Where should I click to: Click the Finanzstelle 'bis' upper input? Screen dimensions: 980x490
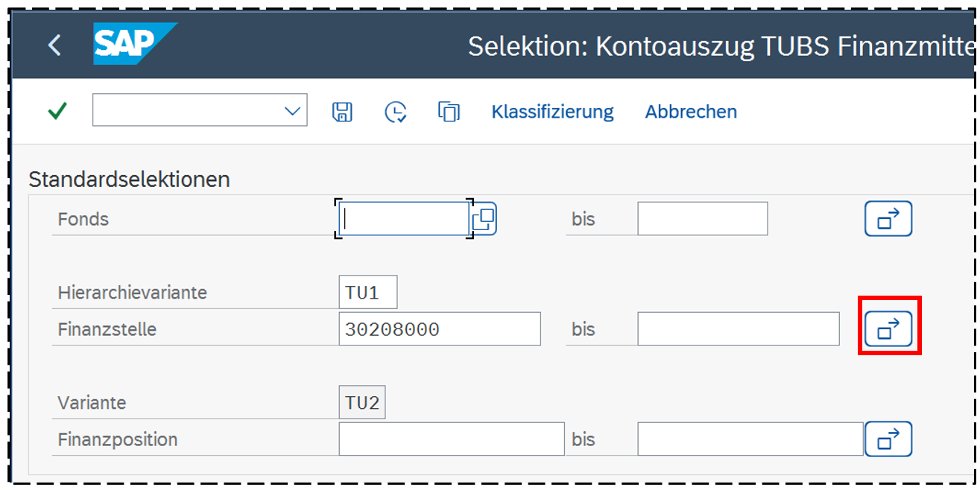pos(738,329)
